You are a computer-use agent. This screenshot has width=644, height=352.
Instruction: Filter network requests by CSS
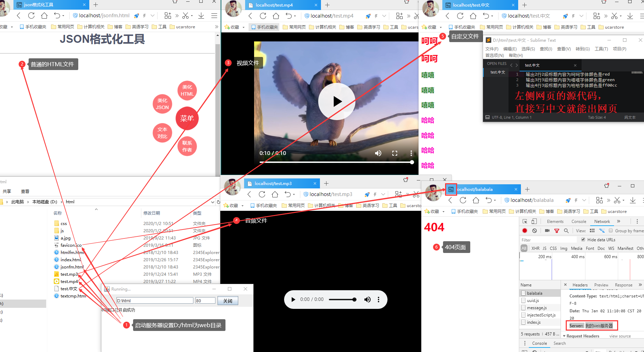click(x=553, y=248)
